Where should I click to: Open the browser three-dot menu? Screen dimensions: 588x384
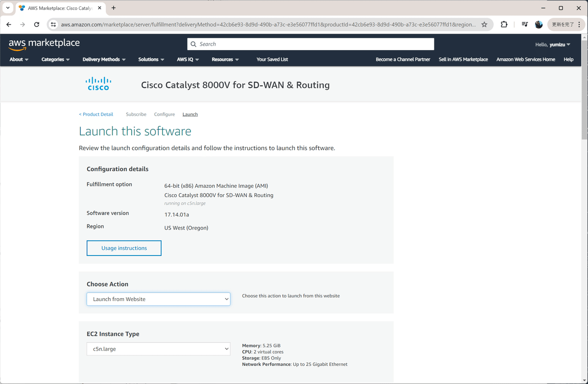pyautogui.click(x=580, y=24)
